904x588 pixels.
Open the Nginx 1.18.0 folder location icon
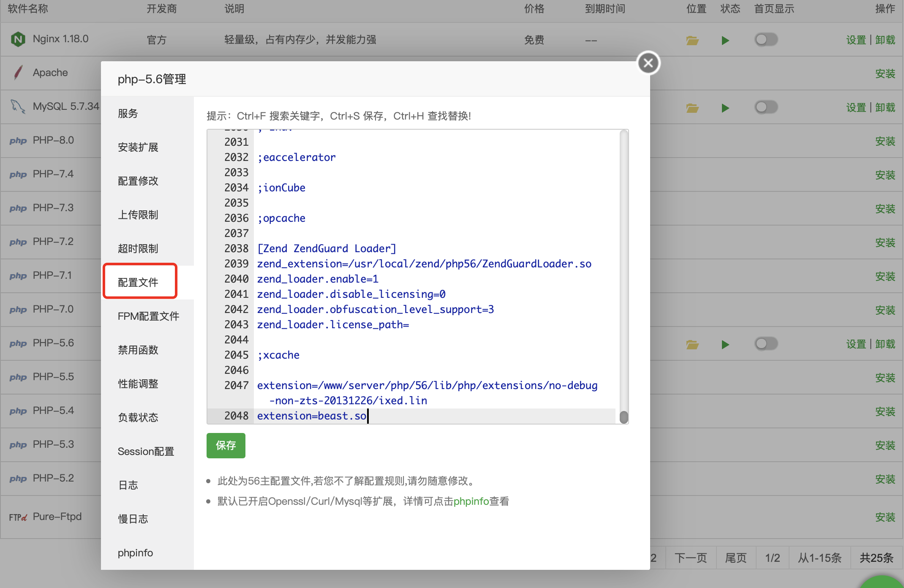(692, 40)
